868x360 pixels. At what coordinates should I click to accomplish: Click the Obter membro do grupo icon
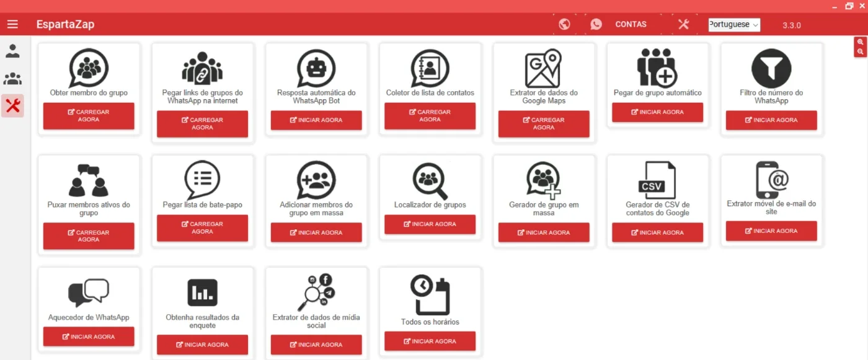pyautogui.click(x=89, y=68)
